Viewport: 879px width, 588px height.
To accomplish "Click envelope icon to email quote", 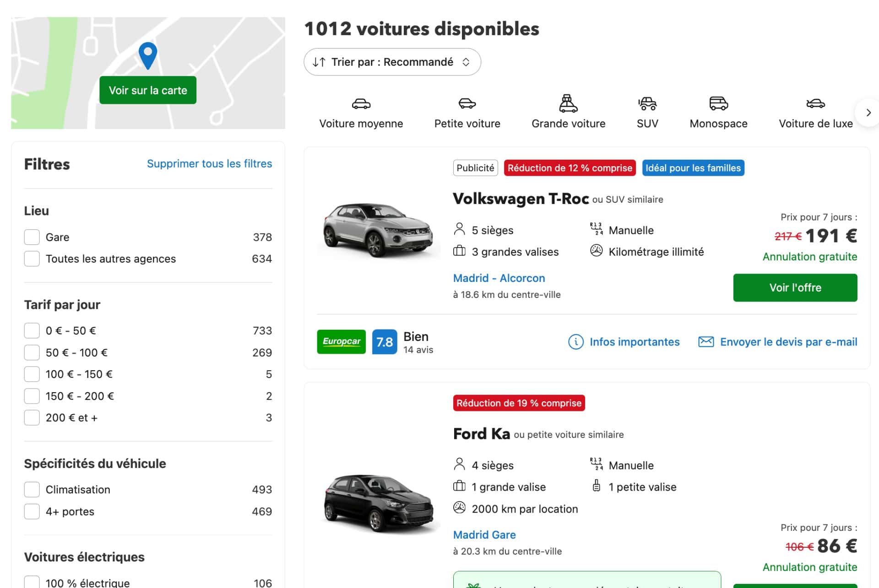I will coord(705,342).
